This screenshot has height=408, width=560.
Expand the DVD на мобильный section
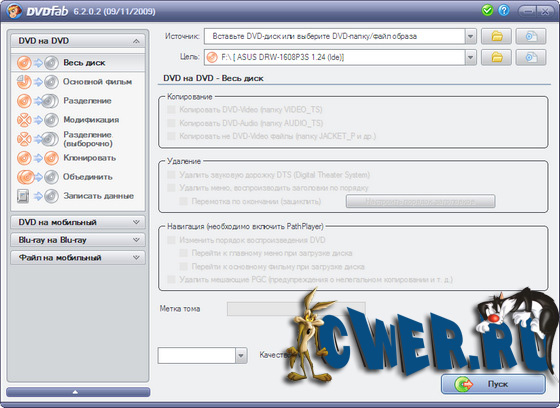click(x=78, y=222)
